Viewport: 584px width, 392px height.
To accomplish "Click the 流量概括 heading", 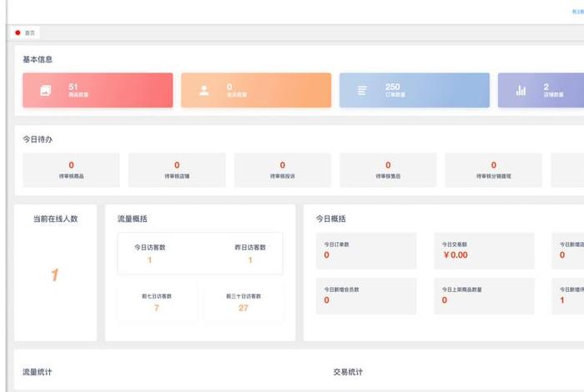I will (x=133, y=219).
